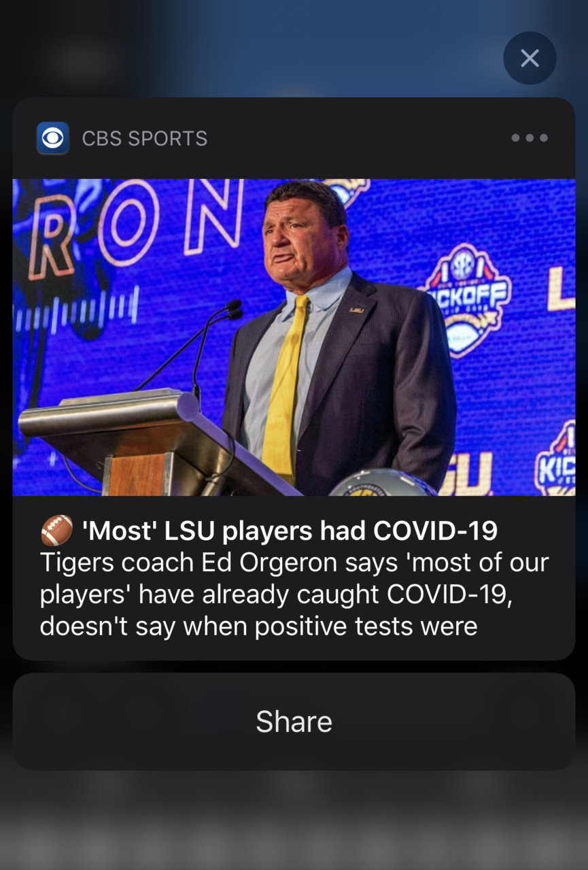Tap the blurred background below the Share button
Viewport: 588px width, 870px height.
(294, 820)
